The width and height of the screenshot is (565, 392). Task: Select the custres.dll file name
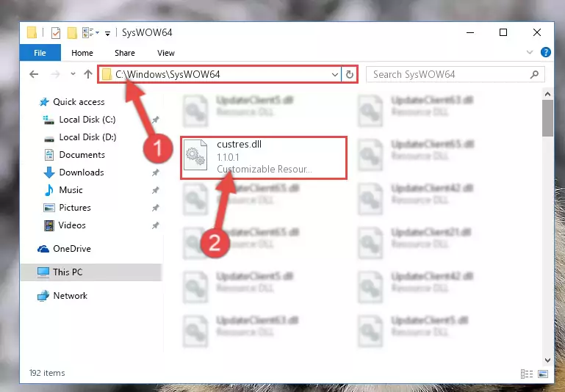click(x=239, y=145)
